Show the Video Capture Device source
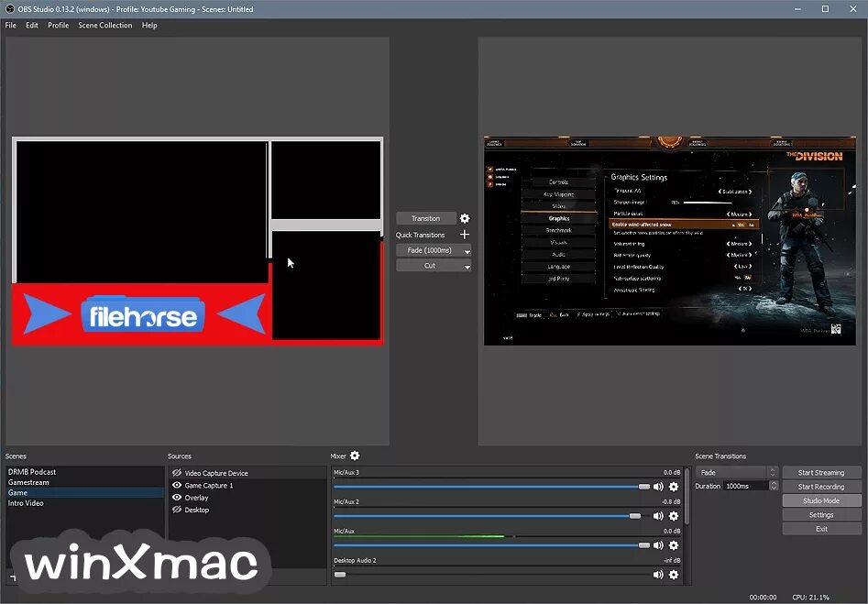The height and width of the screenshot is (604, 868). click(x=177, y=473)
